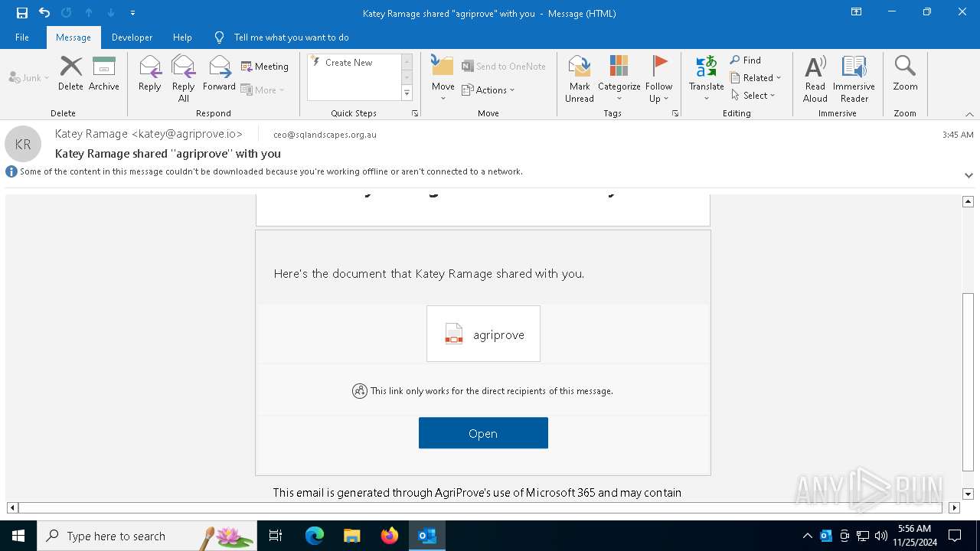This screenshot has height=551, width=980.
Task: Find text in this message
Action: point(746,60)
